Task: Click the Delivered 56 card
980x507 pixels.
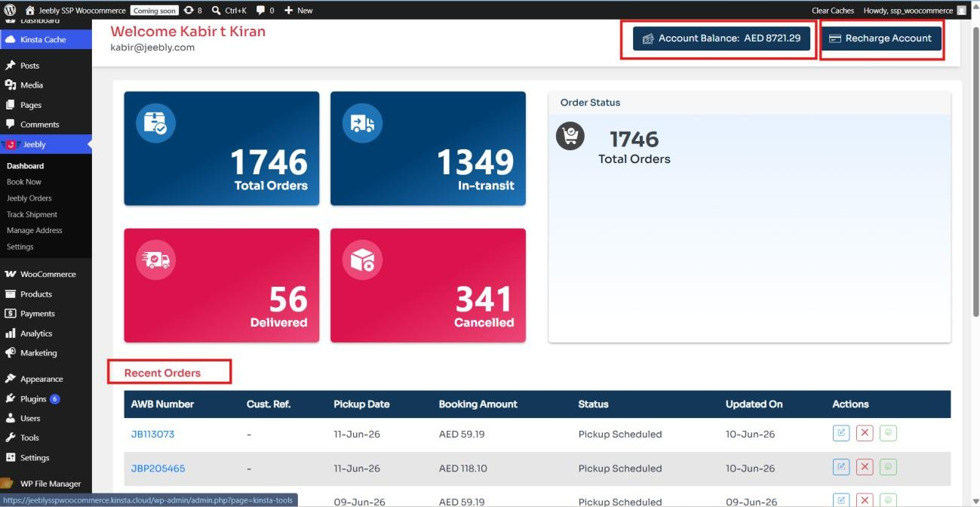Action: [222, 285]
